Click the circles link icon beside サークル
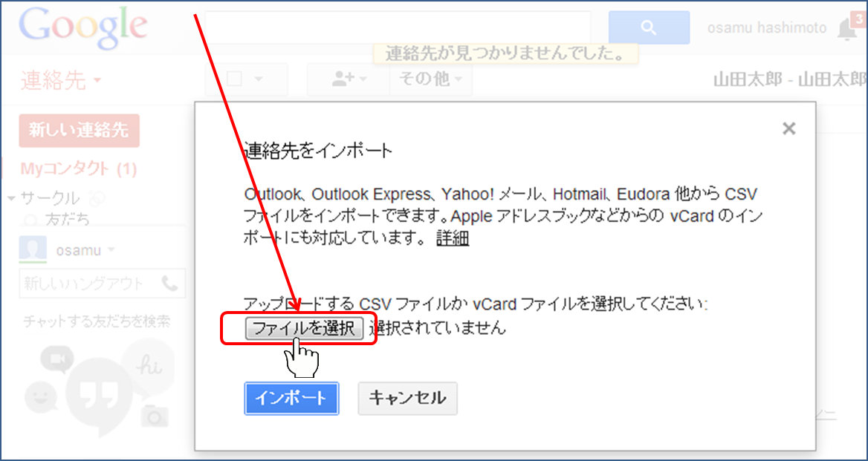 coord(96,199)
